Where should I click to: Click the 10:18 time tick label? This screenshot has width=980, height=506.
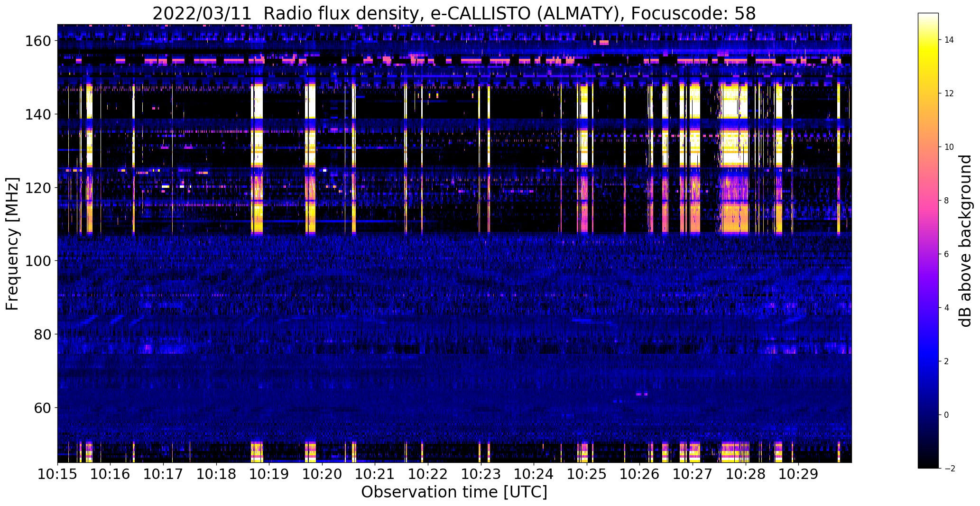(x=216, y=474)
